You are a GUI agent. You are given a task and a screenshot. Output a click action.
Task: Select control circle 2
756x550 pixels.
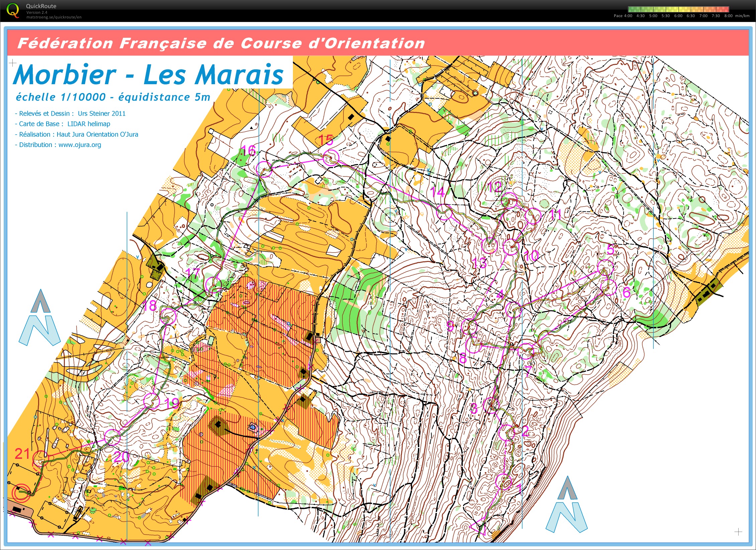(x=507, y=433)
